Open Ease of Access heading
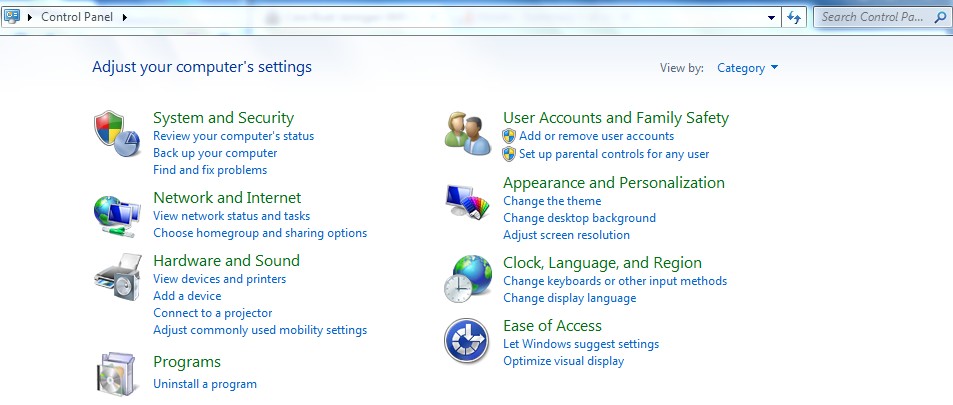The width and height of the screenshot is (953, 405). [x=552, y=326]
